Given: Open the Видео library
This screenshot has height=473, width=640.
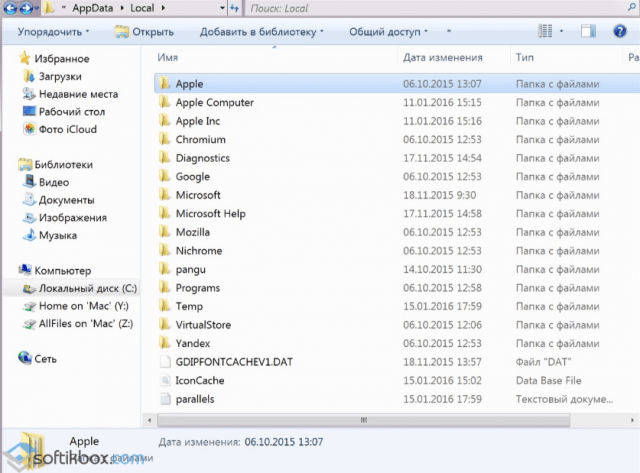Looking at the screenshot, I should click(x=46, y=182).
